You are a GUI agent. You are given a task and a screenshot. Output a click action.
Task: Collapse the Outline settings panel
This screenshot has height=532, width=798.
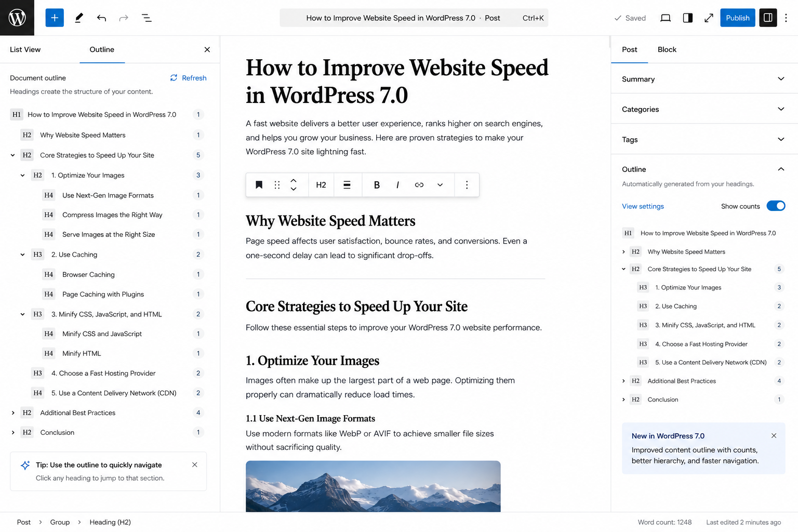click(x=781, y=169)
